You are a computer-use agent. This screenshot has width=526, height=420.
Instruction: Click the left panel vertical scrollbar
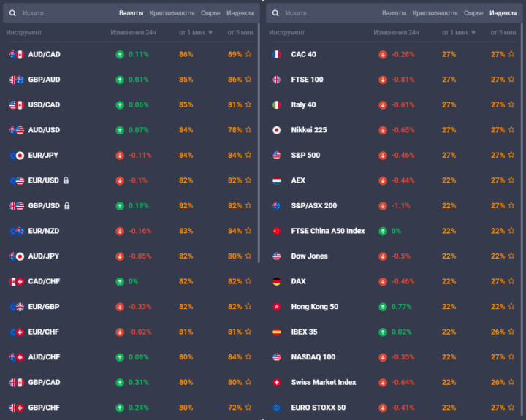click(x=259, y=146)
